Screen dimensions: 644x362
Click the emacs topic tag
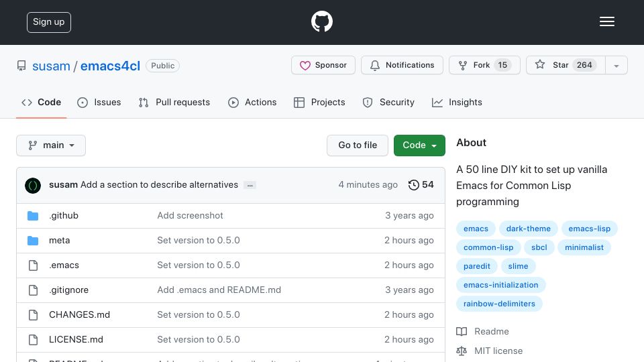[476, 229]
